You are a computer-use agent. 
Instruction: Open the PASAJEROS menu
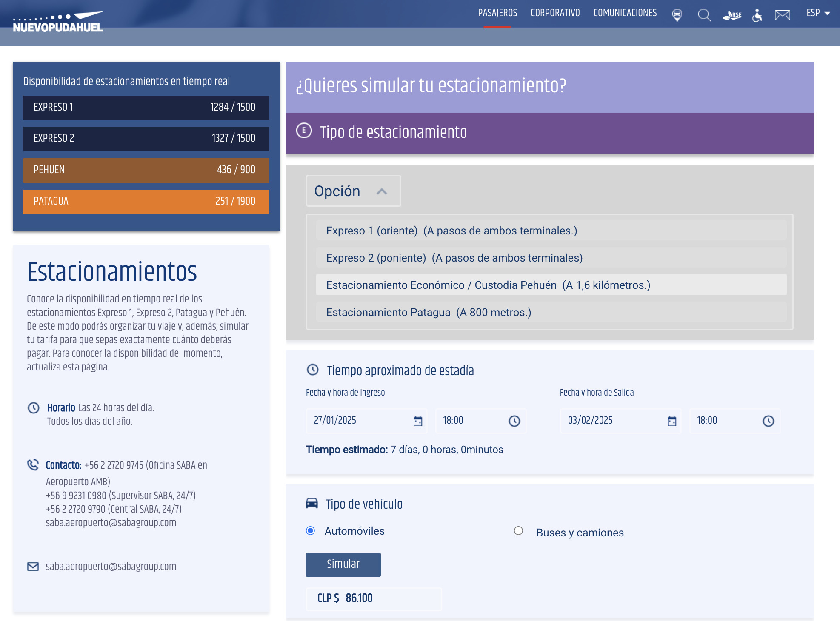[x=497, y=13]
